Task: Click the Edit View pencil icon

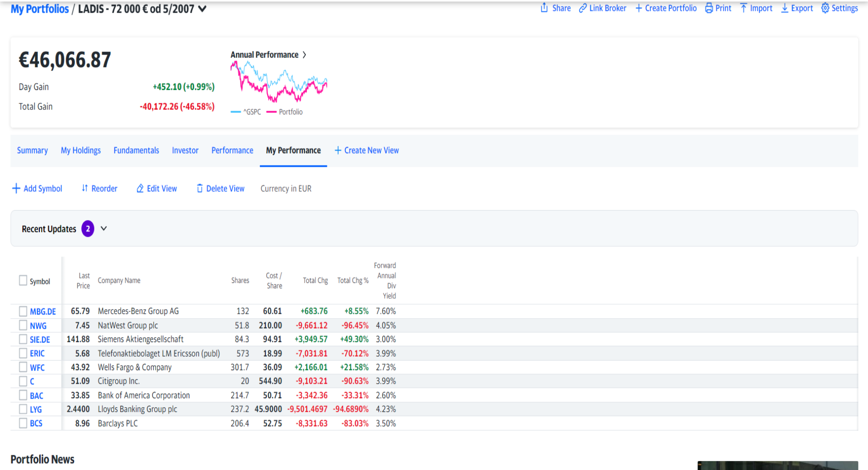Action: pyautogui.click(x=140, y=188)
